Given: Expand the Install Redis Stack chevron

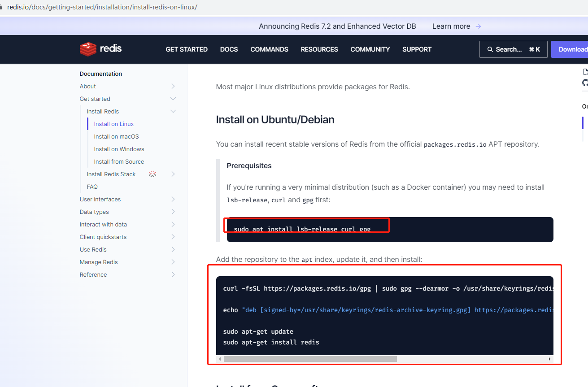Looking at the screenshot, I should [x=173, y=174].
